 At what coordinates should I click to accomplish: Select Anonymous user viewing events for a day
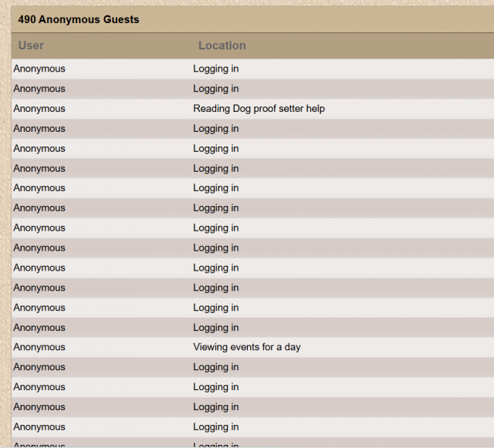(x=39, y=347)
